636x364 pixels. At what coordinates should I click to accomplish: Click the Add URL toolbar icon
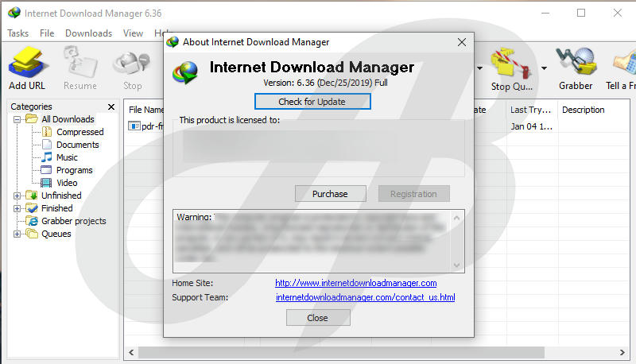[x=27, y=62]
